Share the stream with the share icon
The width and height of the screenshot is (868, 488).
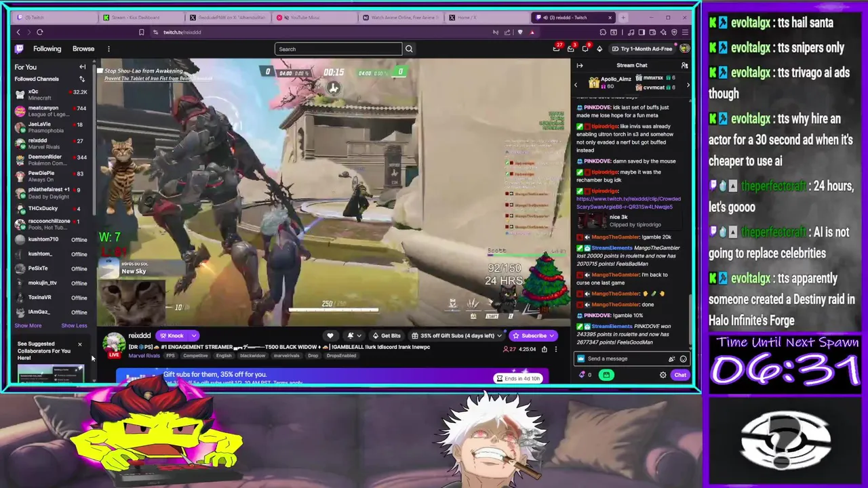pos(544,349)
